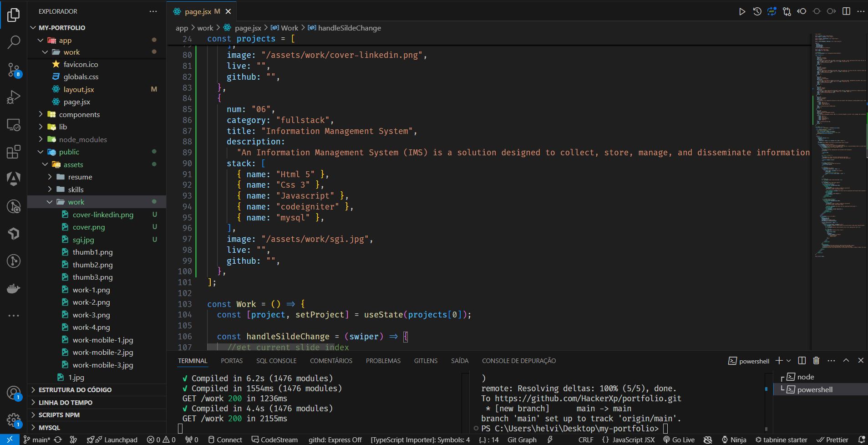Open the Run and Debug view

tap(14, 97)
